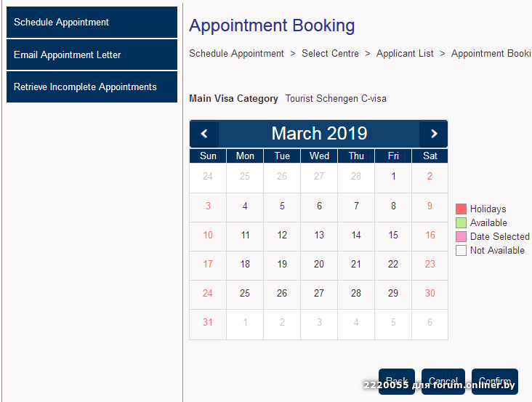Pick March 27 in the calendar

tap(319, 294)
